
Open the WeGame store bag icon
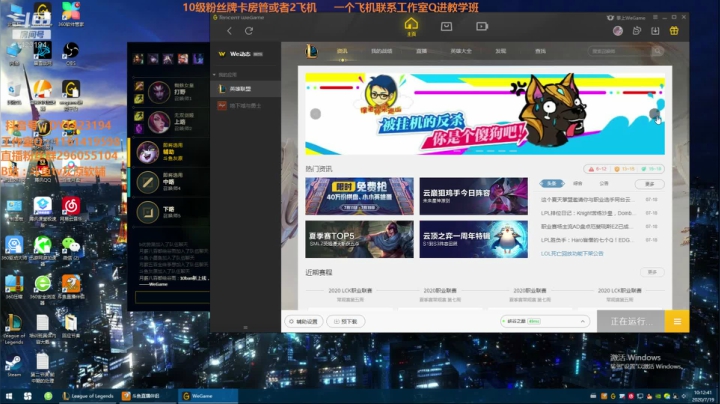(446, 27)
